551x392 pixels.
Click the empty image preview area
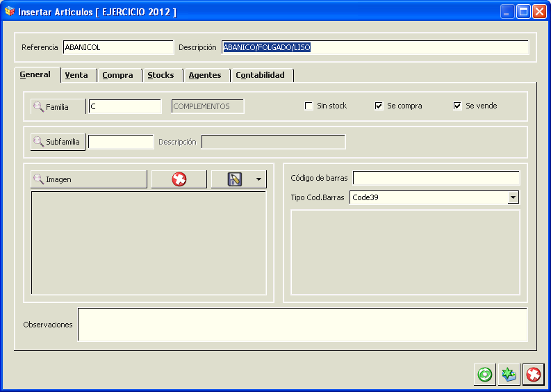coord(149,243)
